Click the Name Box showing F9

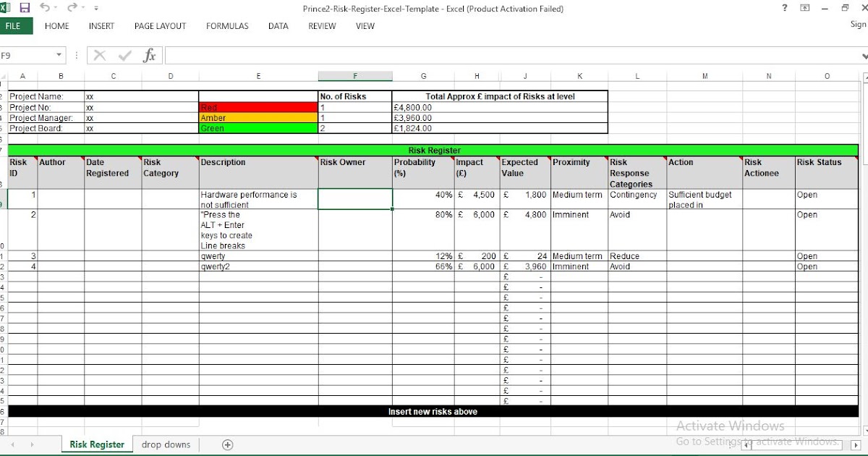(x=27, y=56)
